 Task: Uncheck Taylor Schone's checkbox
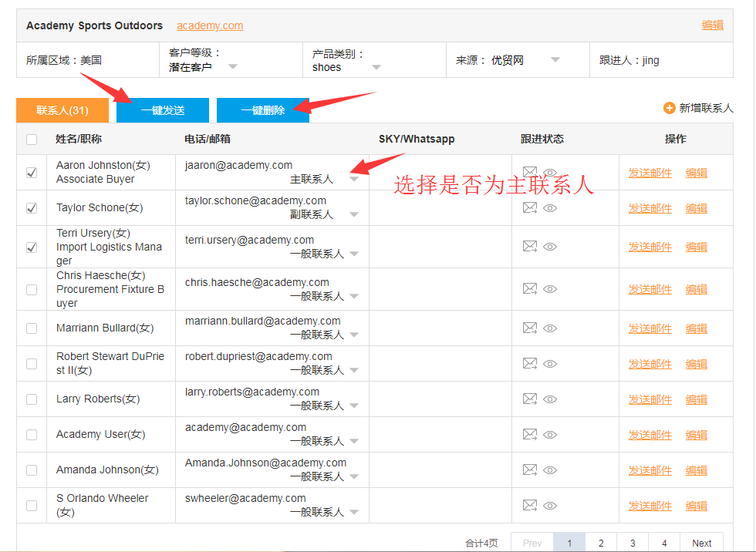click(x=32, y=208)
